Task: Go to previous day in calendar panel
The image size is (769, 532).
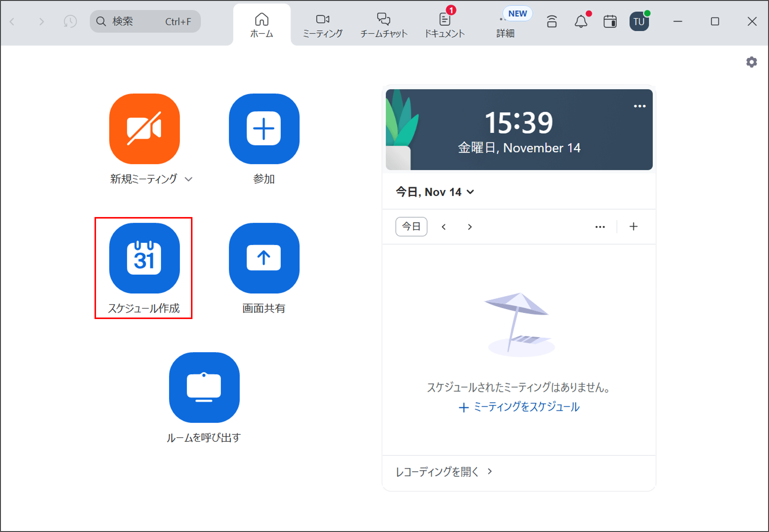Action: tap(443, 227)
